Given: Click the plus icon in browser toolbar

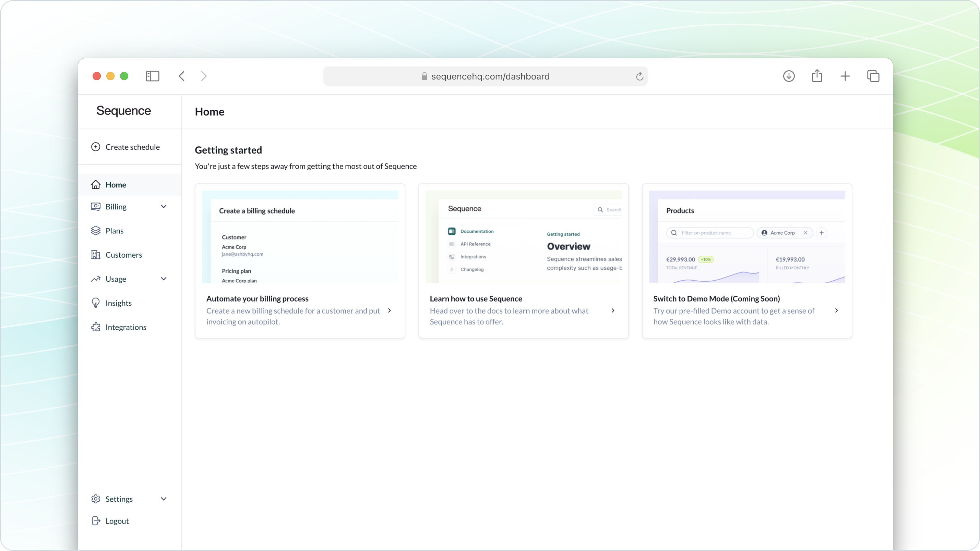Looking at the screenshot, I should click(845, 76).
